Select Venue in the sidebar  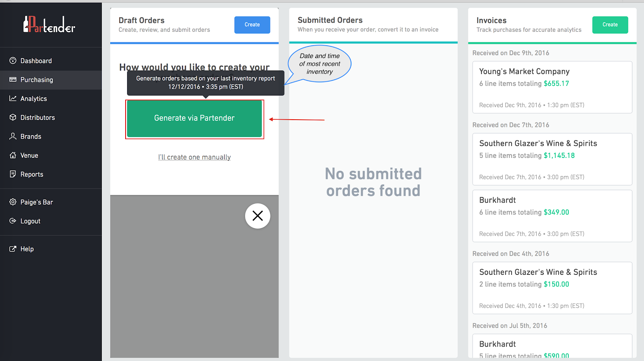point(51,156)
